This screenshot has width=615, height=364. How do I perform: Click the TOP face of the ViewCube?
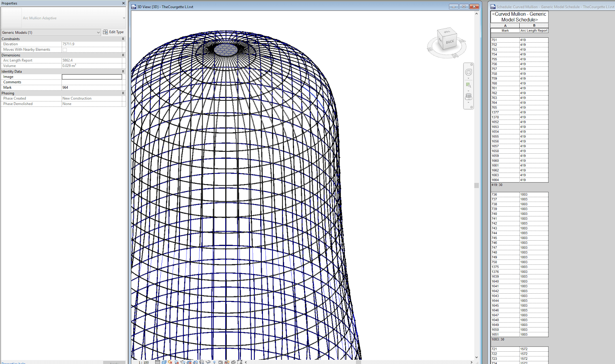point(447,32)
